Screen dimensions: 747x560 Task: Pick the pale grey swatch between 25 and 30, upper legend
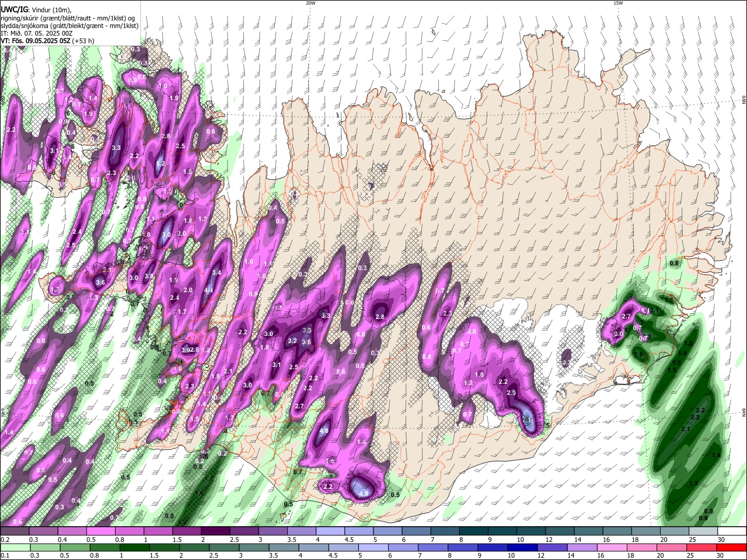click(704, 531)
